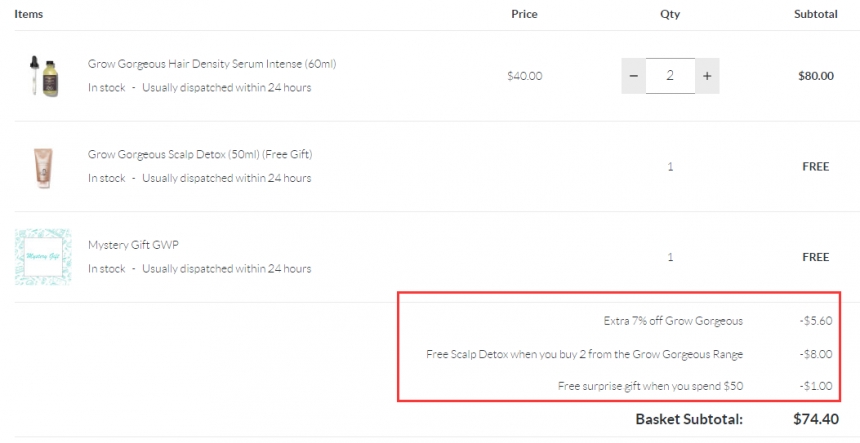
Task: Click the $80.00 serum subtotal
Action: click(815, 76)
